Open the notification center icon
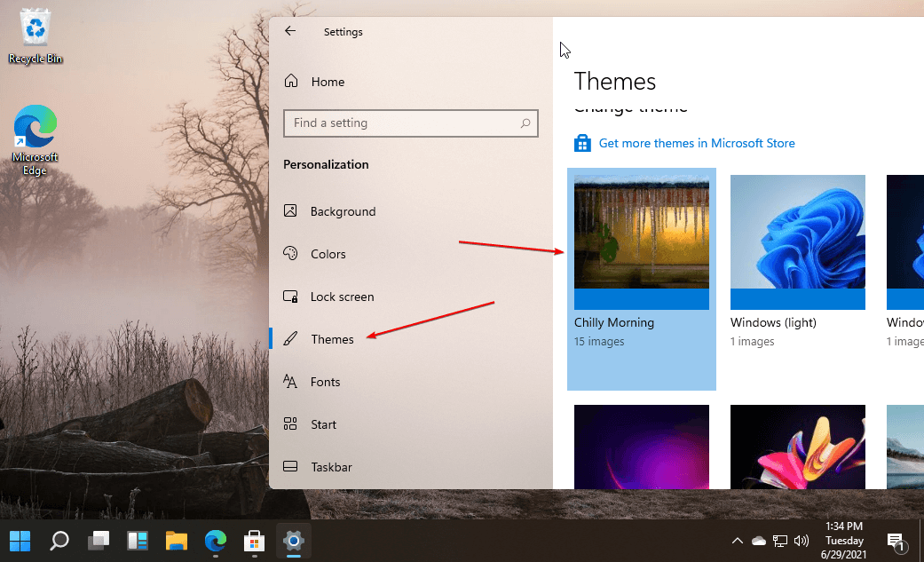Viewport: 924px width, 562px height. [896, 542]
